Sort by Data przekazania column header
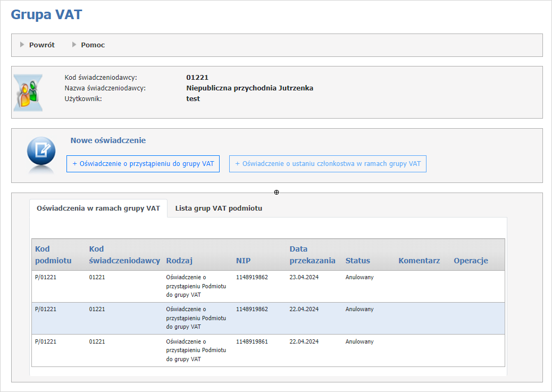Image resolution: width=552 pixels, height=392 pixels. point(312,255)
